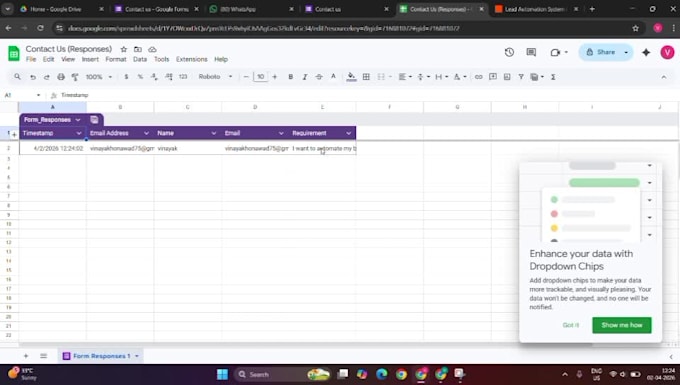Open the Data menu
This screenshot has height=385, width=680.
pos(140,59)
